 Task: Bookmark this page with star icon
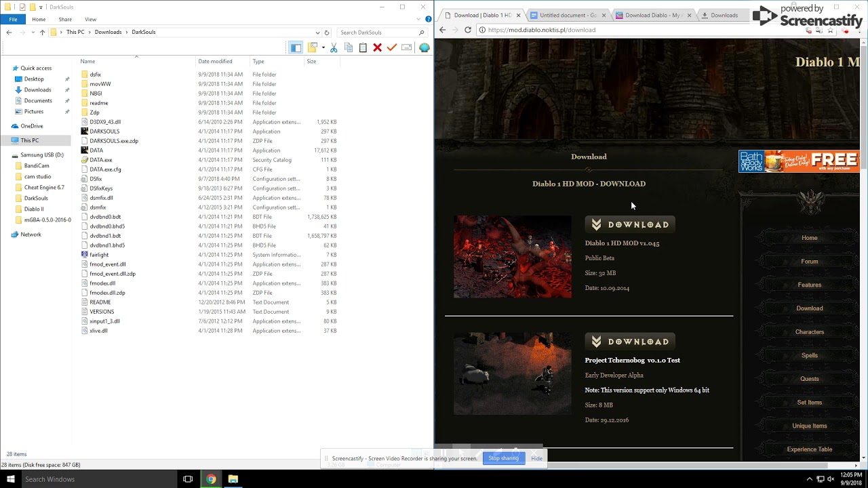[x=830, y=30]
